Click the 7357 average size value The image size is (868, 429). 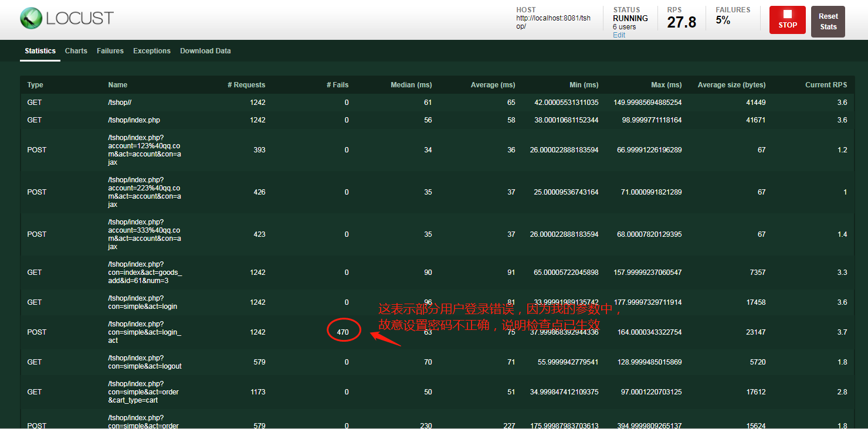(758, 273)
